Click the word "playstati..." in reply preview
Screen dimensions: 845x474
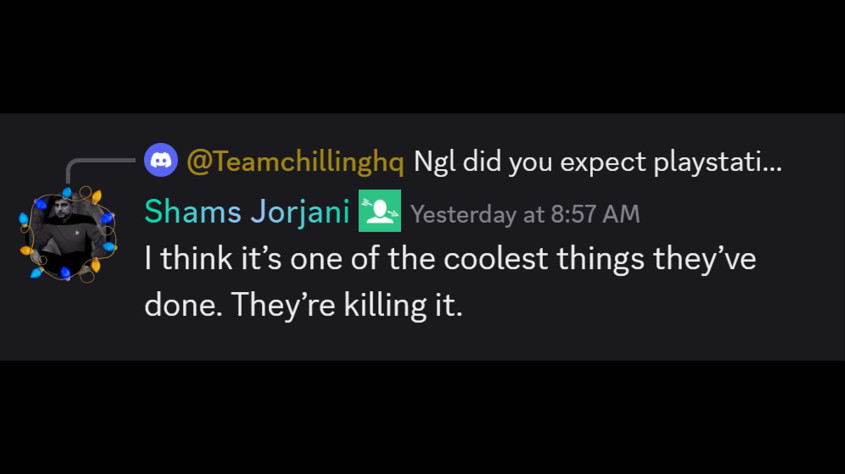(x=717, y=162)
